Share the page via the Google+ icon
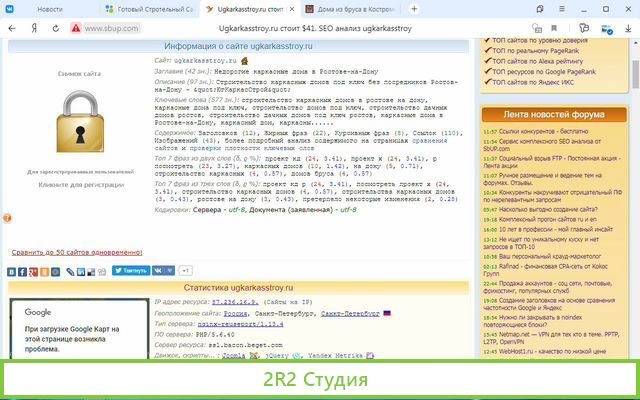Screen dimensions: 640x400 coord(33,272)
